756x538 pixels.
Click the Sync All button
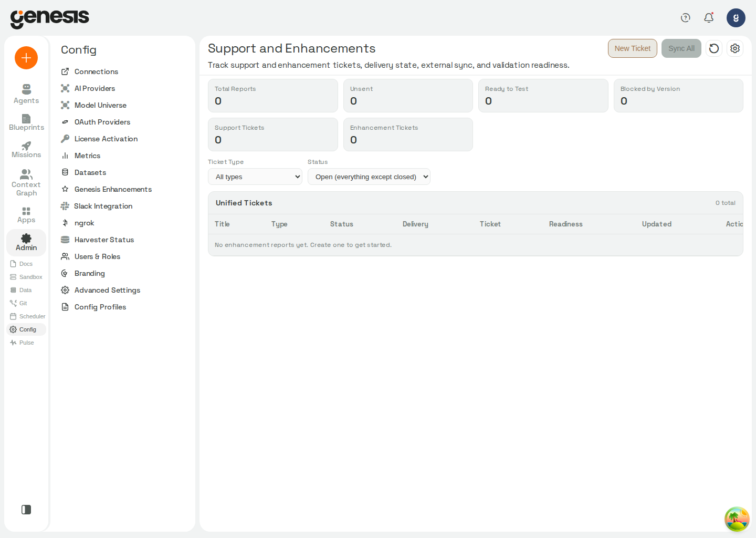(x=681, y=48)
